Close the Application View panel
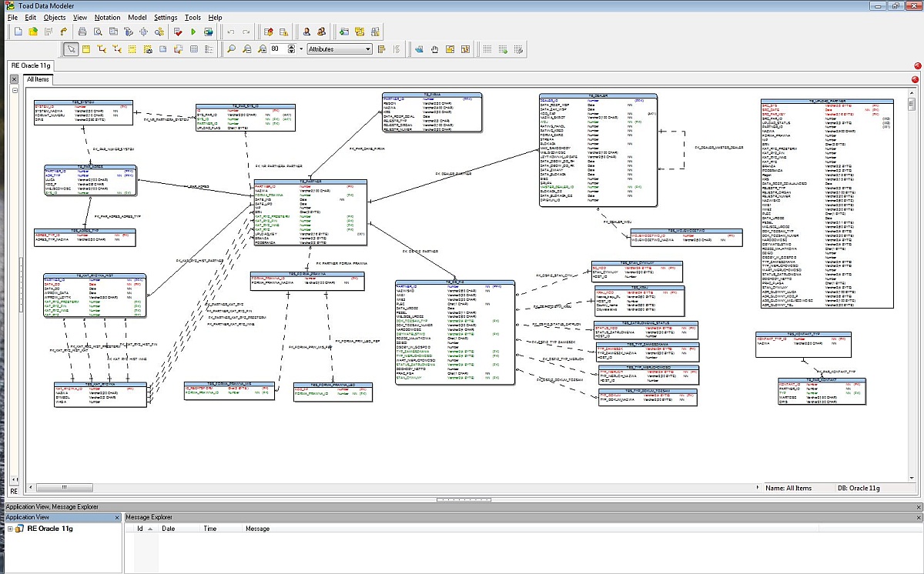This screenshot has height=574, width=924. (x=117, y=518)
